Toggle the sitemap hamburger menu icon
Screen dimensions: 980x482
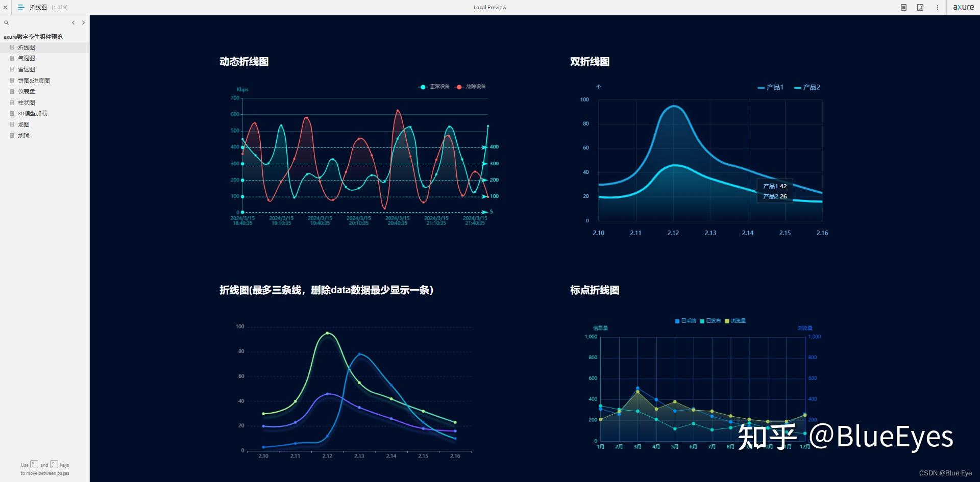pyautogui.click(x=21, y=7)
